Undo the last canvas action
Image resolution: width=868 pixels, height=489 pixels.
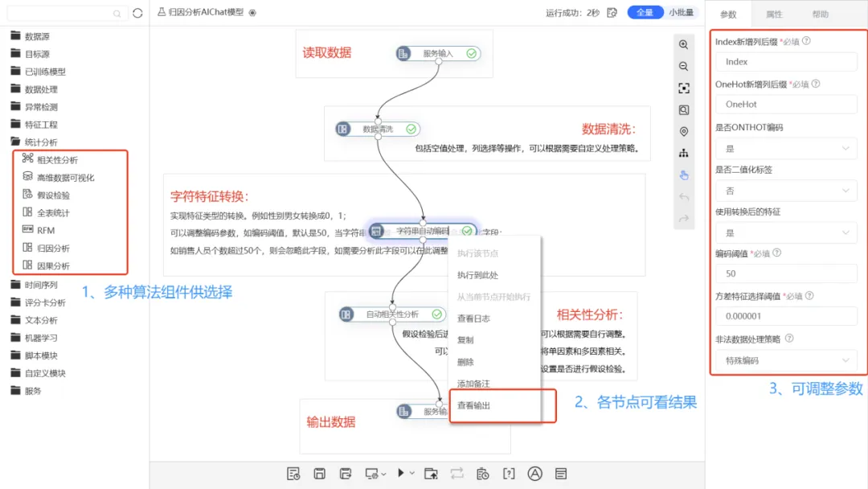(x=684, y=196)
